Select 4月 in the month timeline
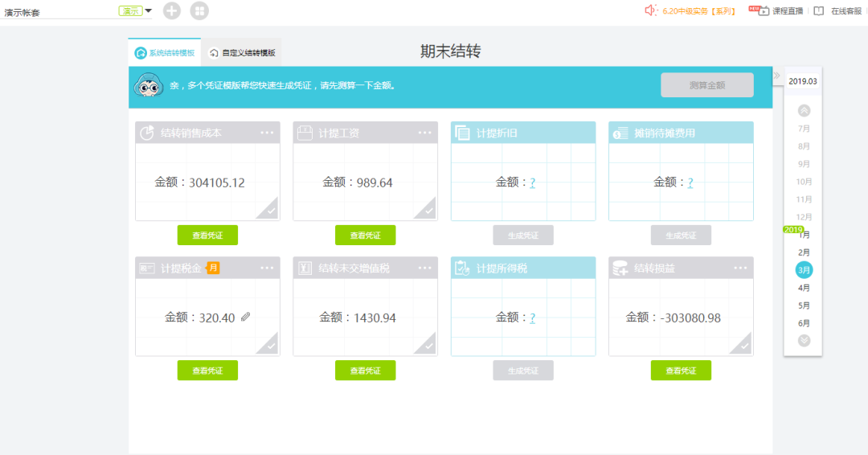Screen dimensions: 868x455 (x=804, y=288)
